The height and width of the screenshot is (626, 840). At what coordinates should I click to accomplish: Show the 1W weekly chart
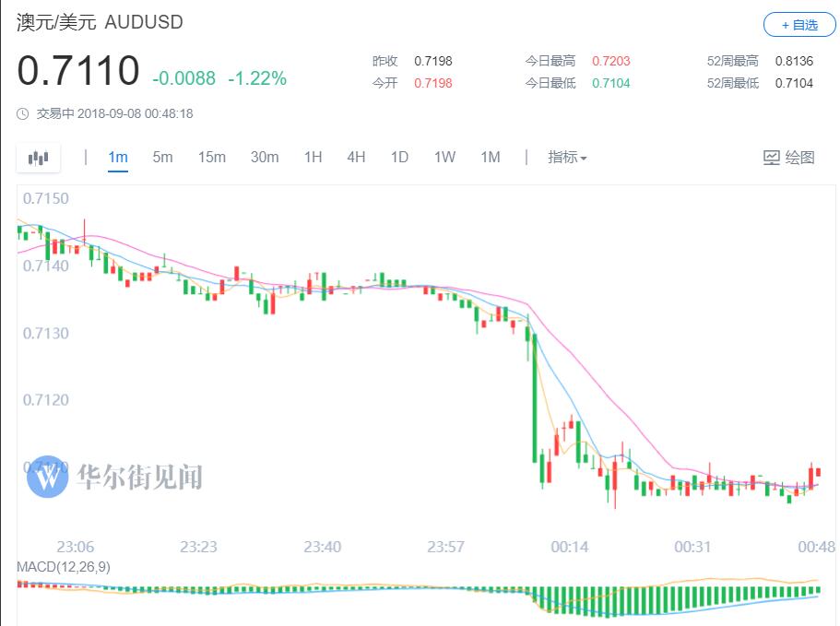(444, 158)
